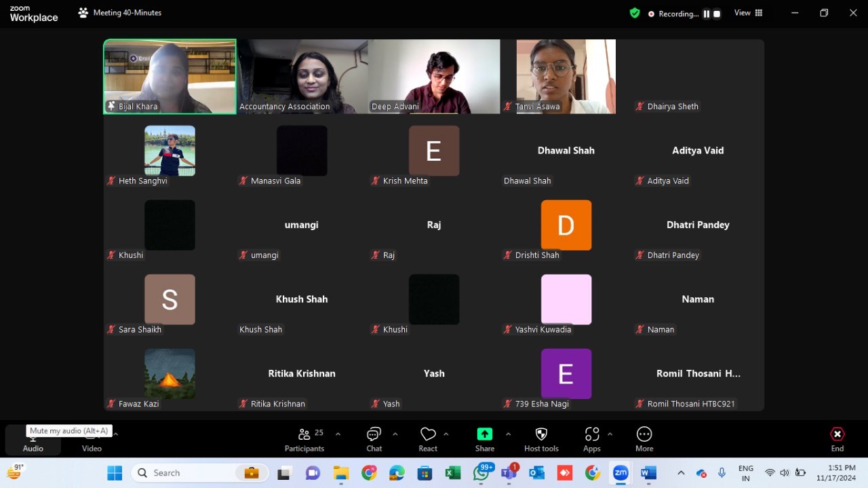Open WhatsApp from the Windows taskbar
The image size is (868, 488).
click(481, 473)
